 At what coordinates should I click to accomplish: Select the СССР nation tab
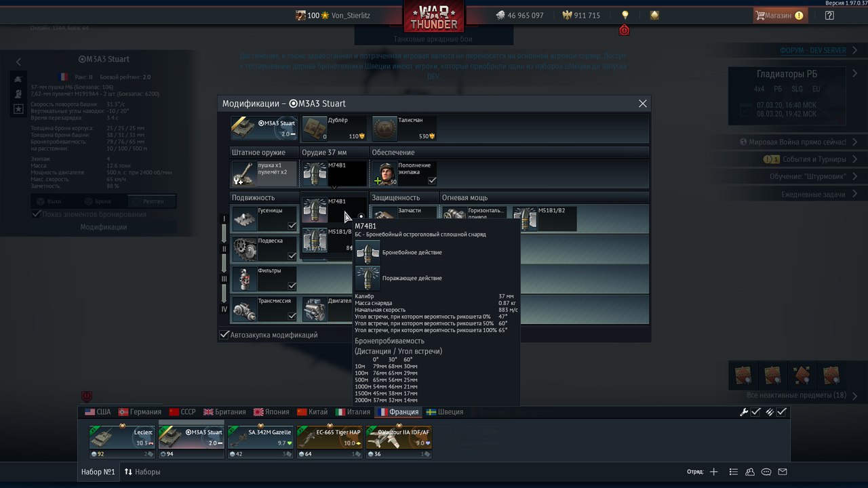point(182,412)
